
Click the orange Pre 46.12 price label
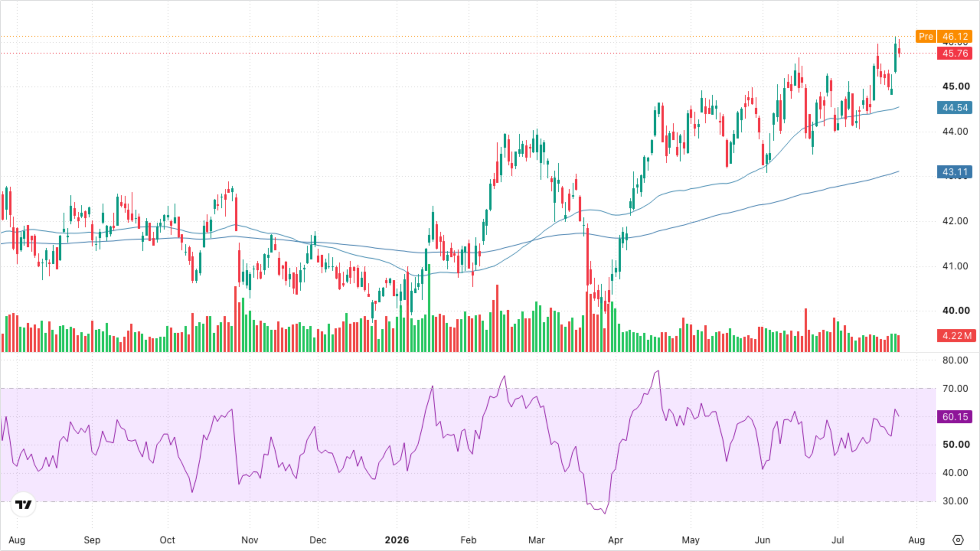(x=944, y=36)
